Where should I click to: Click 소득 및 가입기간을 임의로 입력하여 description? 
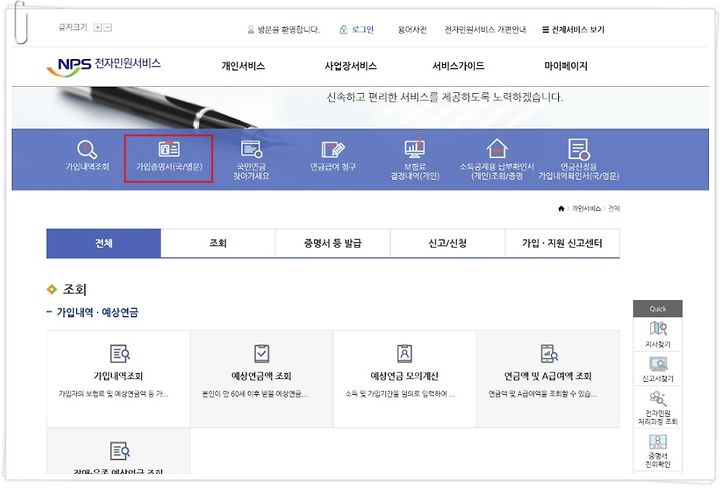pyautogui.click(x=400, y=394)
